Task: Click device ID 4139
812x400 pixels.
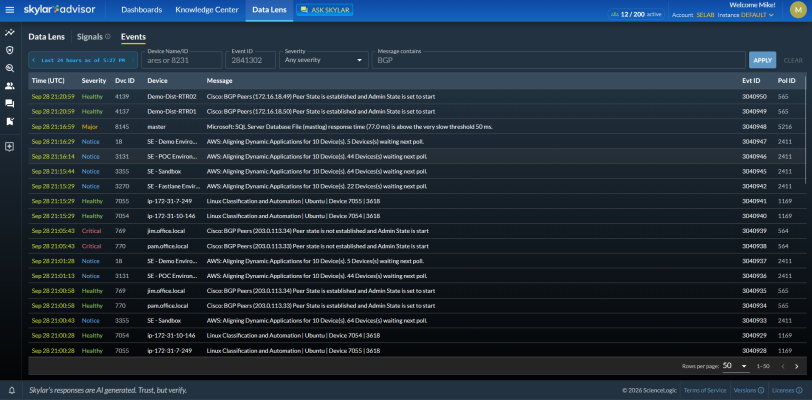Action: (x=122, y=97)
